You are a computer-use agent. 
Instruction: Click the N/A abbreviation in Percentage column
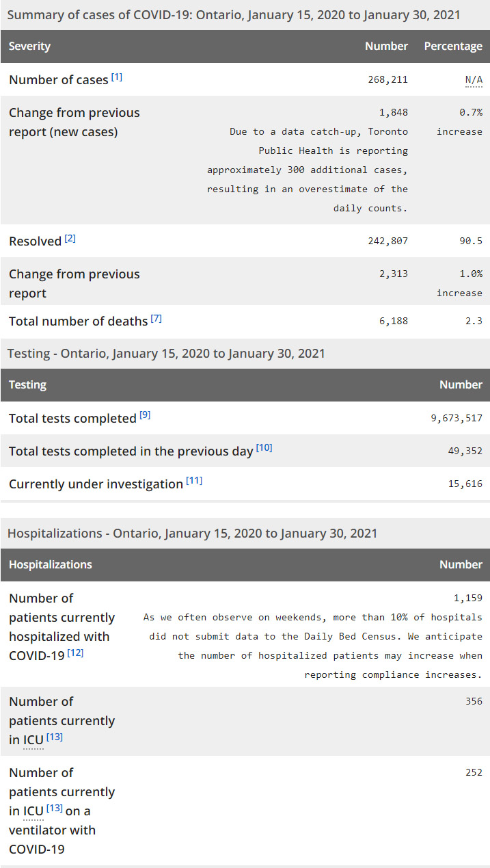(x=474, y=80)
